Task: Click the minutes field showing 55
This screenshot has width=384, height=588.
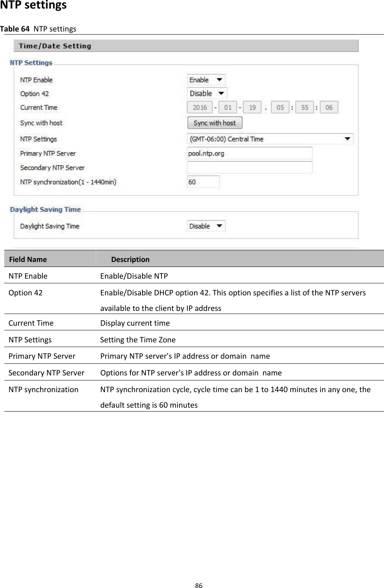Action: click(305, 107)
